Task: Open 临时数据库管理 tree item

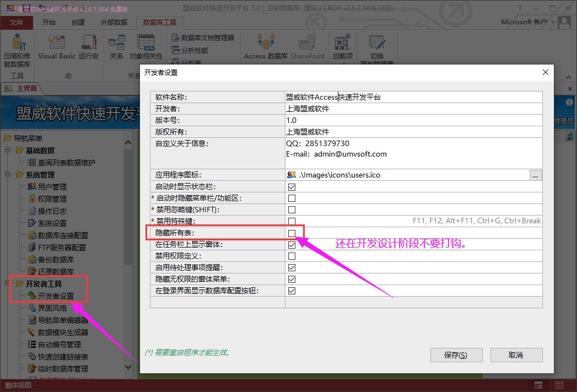Action: 58,369
